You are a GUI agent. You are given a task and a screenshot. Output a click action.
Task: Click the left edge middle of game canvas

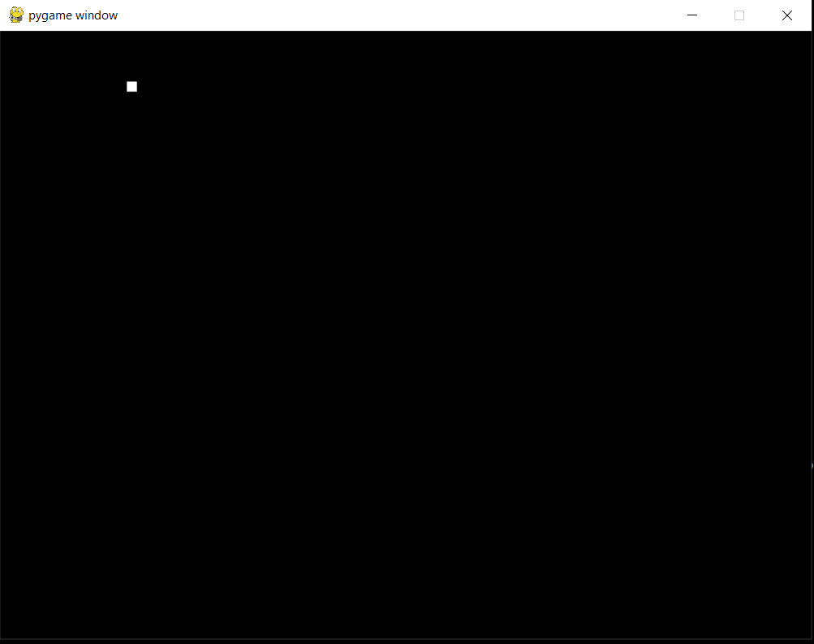[4, 335]
